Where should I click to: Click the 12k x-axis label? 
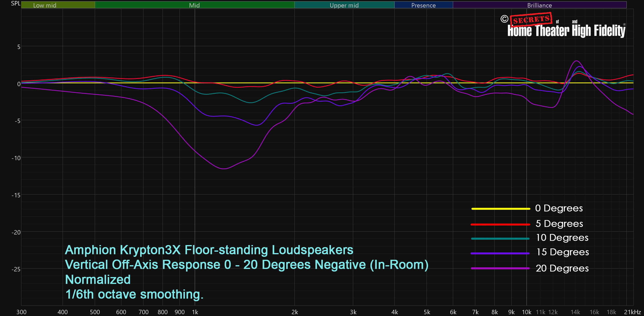click(x=553, y=312)
